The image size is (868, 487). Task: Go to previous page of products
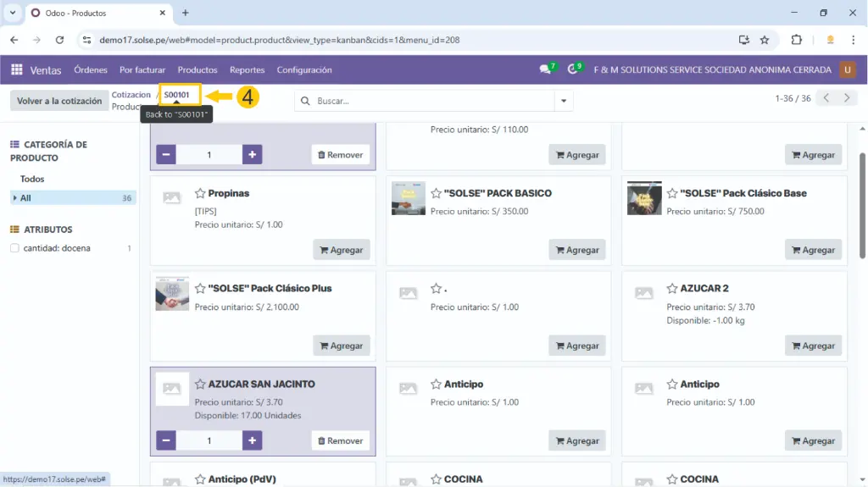[827, 98]
